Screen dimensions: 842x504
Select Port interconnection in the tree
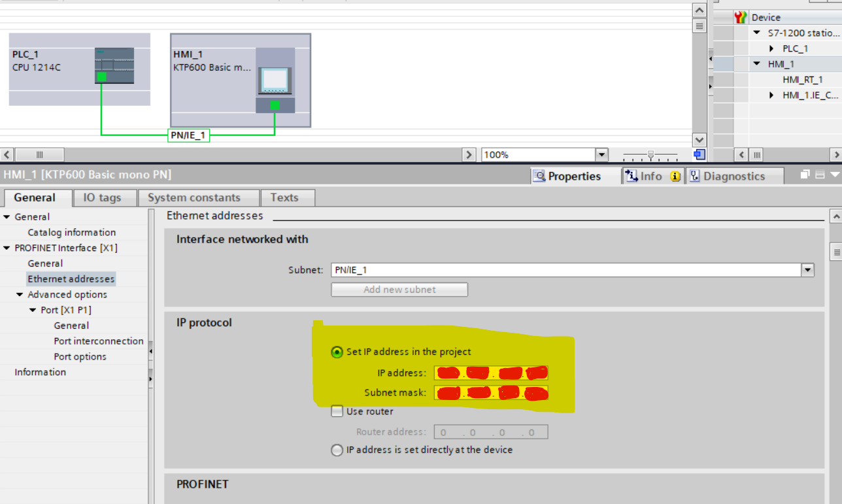click(99, 341)
